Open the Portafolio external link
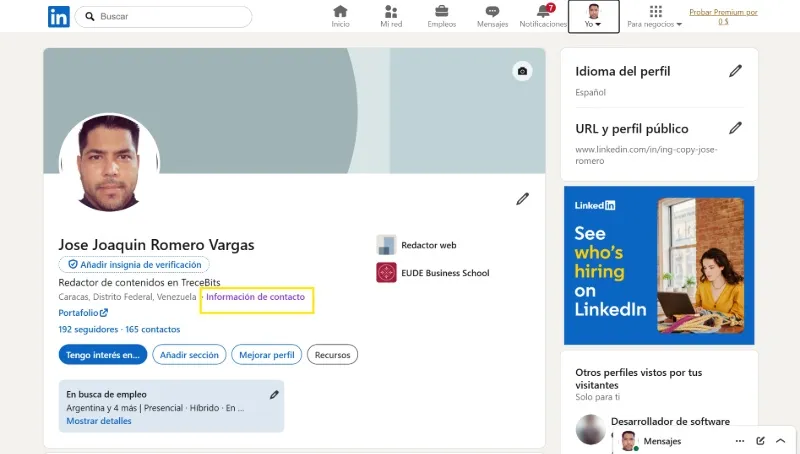Image resolution: width=800 pixels, height=454 pixels. [x=83, y=313]
